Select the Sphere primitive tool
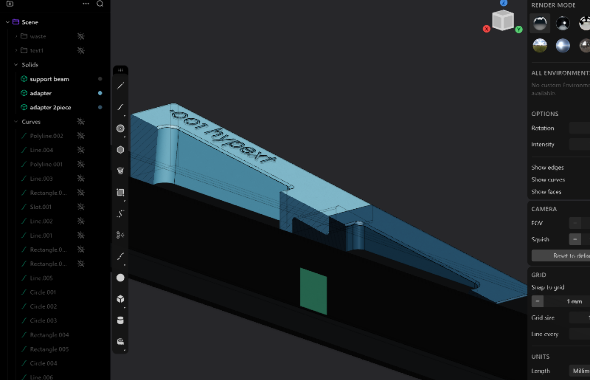Image resolution: width=590 pixels, height=380 pixels. (x=120, y=278)
